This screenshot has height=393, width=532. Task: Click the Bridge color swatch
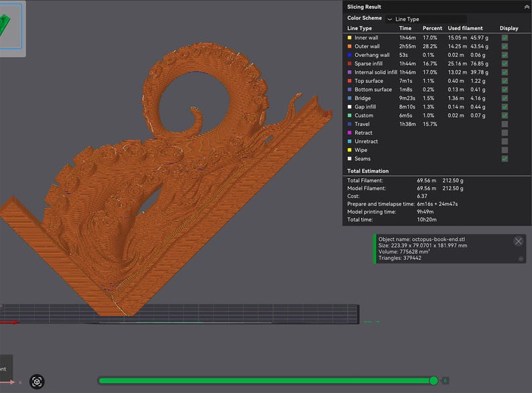click(350, 98)
